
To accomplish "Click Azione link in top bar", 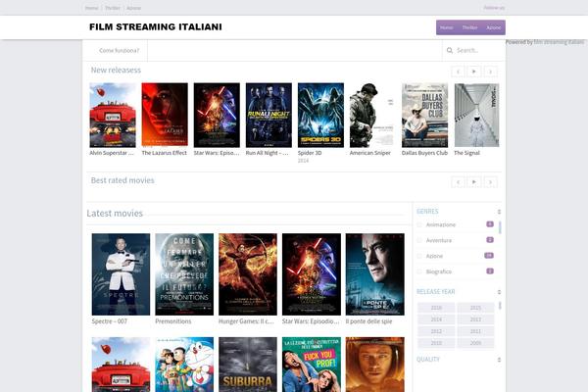I will click(x=133, y=8).
